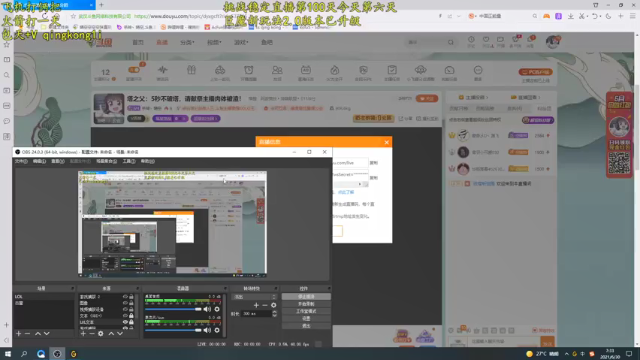This screenshot has height=360, width=640.
Task: Move the selected OBS scene up
Action: point(38,333)
